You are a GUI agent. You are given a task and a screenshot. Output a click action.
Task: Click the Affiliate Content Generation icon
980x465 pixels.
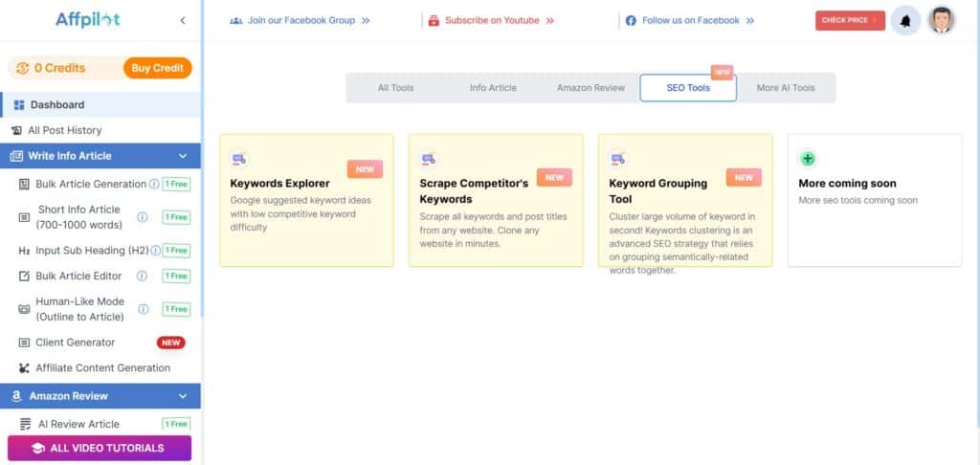[x=24, y=368]
